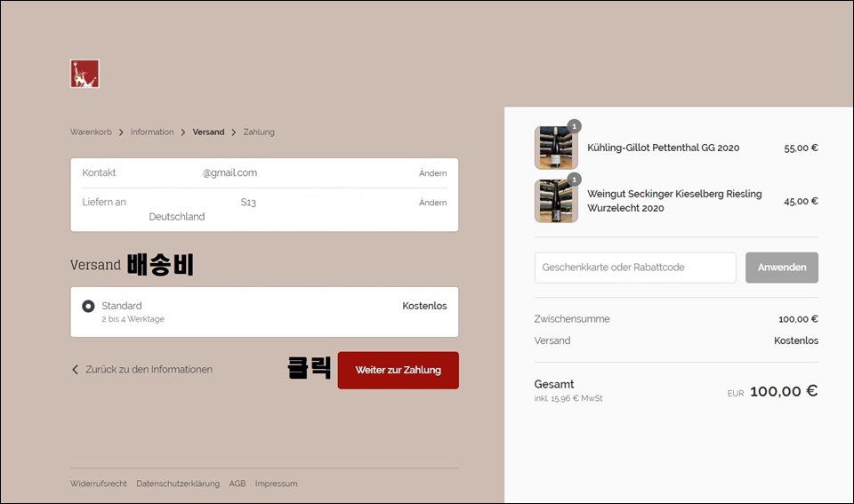Click the back chevron before Zurück link
Screen dimensions: 854x504
75,370
